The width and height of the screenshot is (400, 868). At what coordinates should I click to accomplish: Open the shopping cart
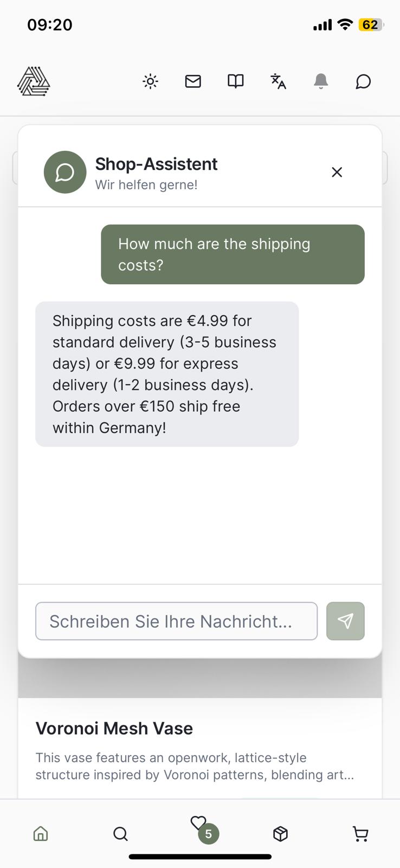coord(360,833)
